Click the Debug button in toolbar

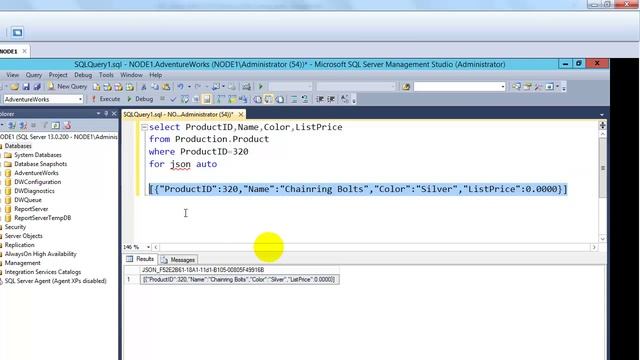tap(140, 99)
